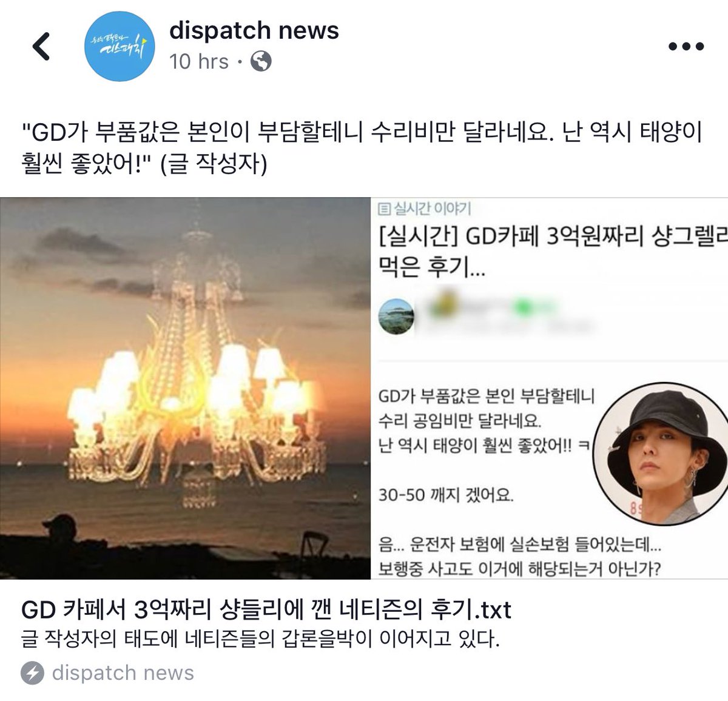Open the dispatch news profile picture
This screenshot has height=701, width=728.
(x=120, y=46)
